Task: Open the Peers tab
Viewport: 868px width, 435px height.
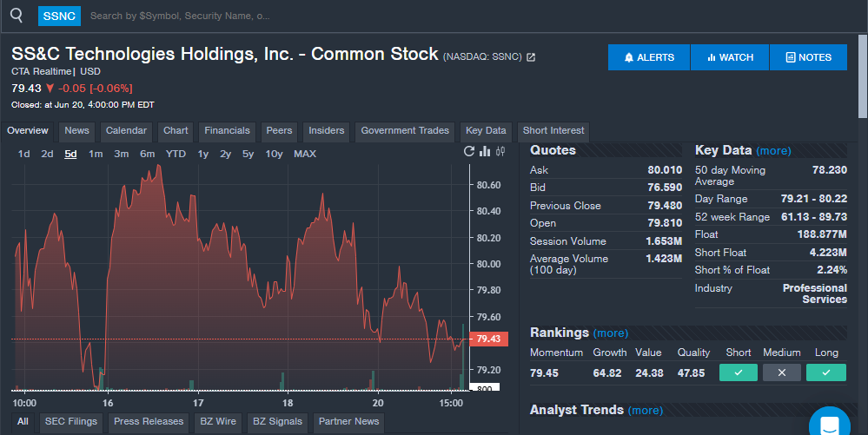Action: coord(279,130)
